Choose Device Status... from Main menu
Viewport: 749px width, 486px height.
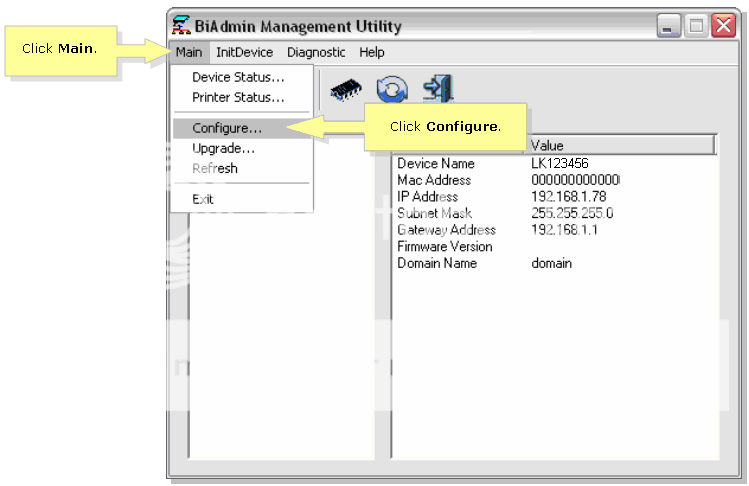click(x=242, y=77)
